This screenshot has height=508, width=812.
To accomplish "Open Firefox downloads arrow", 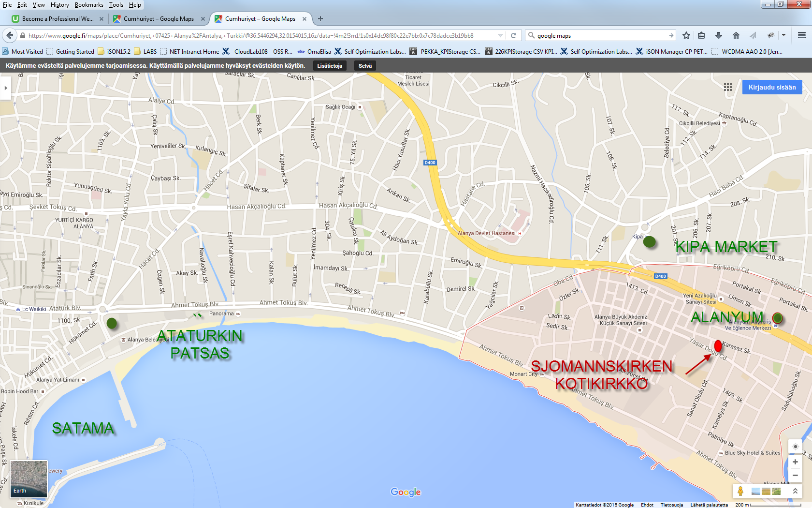I will 719,35.
